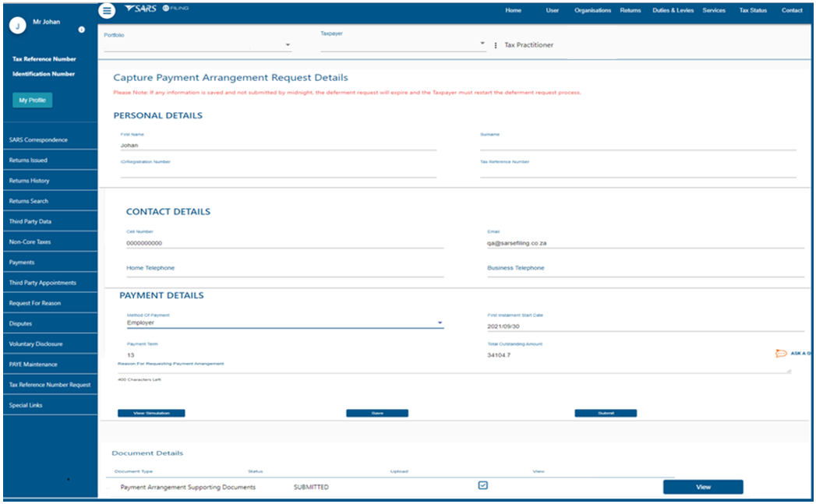
Task: Open My Profile
Action: (33, 100)
